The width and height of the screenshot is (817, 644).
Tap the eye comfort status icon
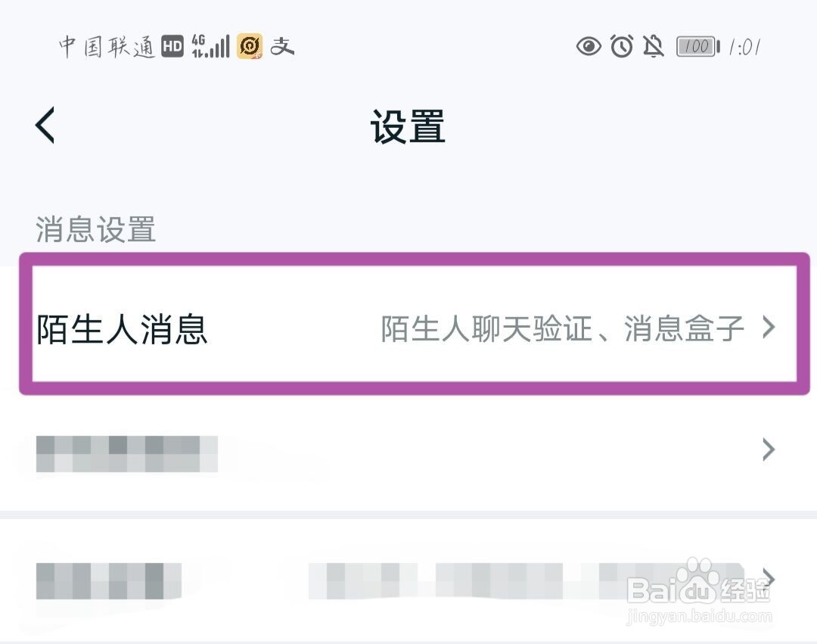[x=589, y=47]
